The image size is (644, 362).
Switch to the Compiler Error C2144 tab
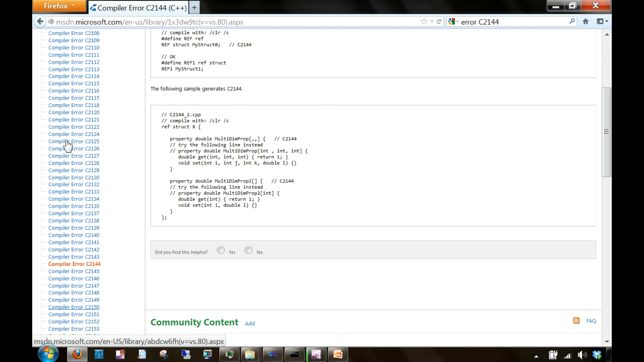tap(138, 7)
